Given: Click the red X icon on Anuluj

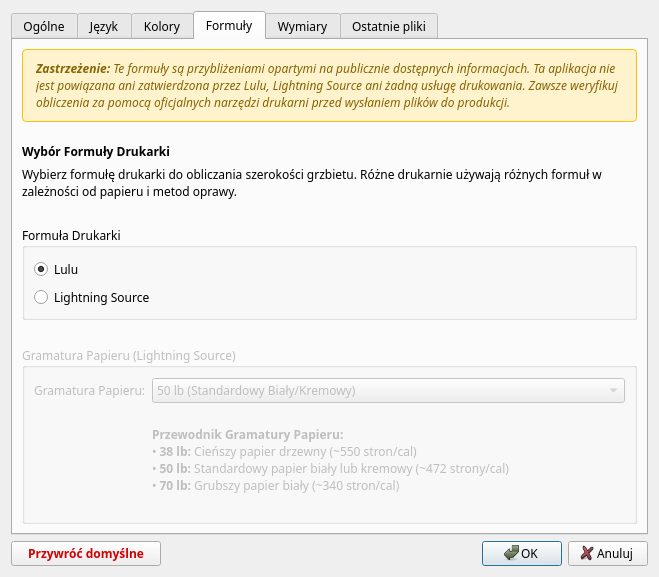Looking at the screenshot, I should pyautogui.click(x=587, y=553).
